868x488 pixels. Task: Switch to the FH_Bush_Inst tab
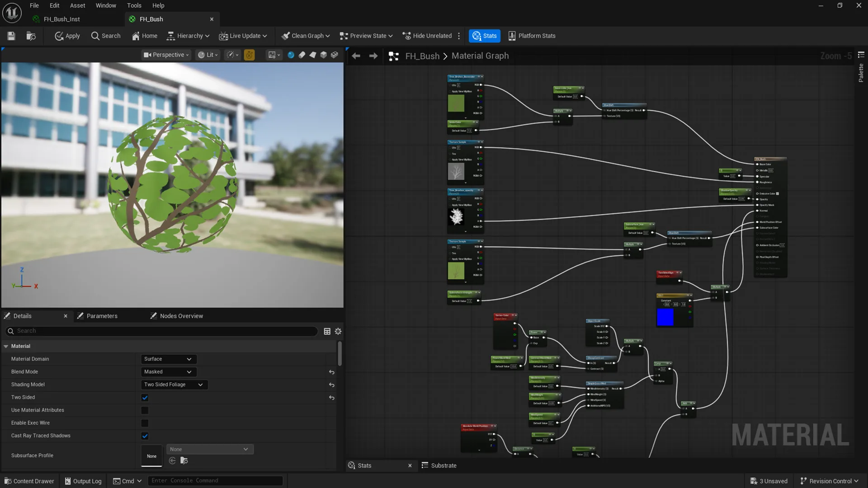tap(61, 19)
